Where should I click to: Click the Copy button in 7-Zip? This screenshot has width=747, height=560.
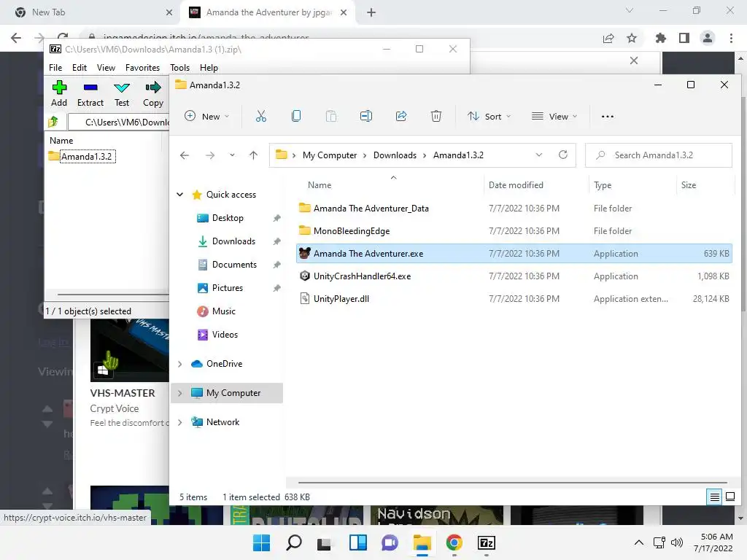point(153,94)
